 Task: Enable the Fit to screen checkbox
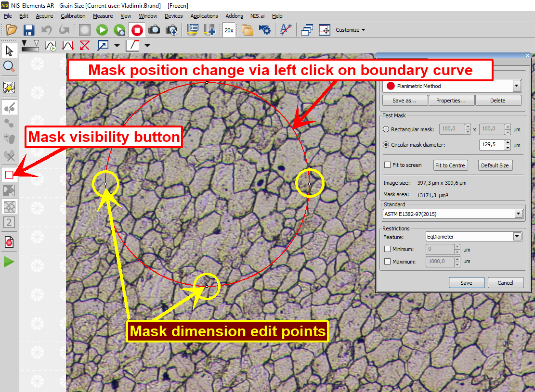(387, 165)
